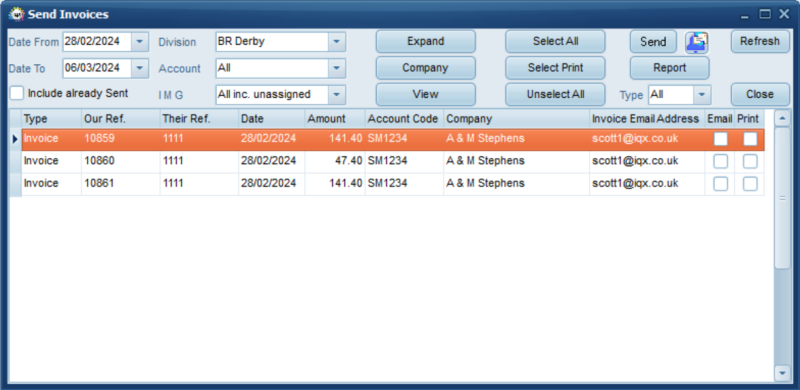Click the Send button
This screenshot has height=390, width=800.
(x=653, y=41)
